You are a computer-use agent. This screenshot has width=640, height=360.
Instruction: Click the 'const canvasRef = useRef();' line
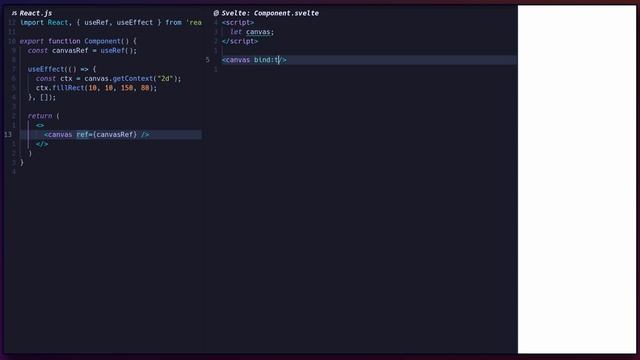coord(82,51)
